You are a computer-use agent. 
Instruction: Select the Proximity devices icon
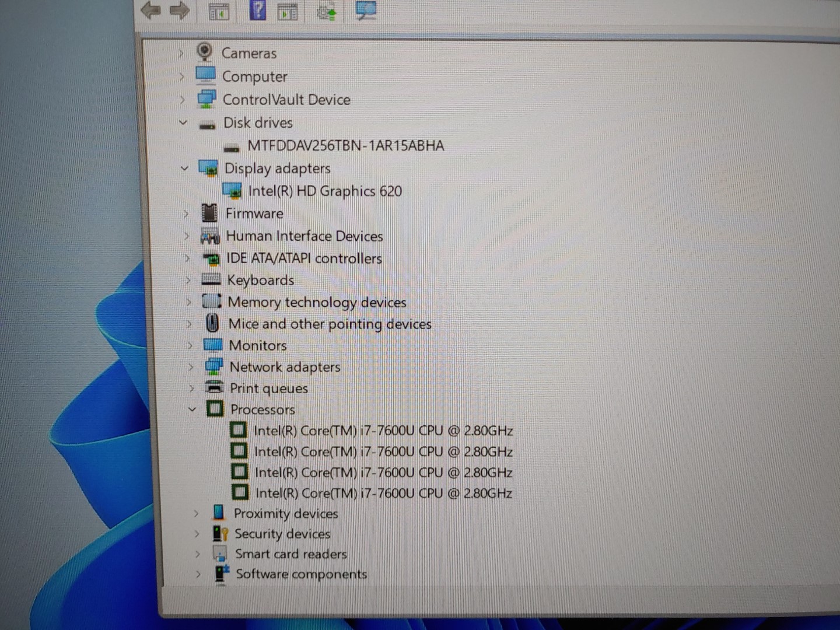(x=219, y=512)
